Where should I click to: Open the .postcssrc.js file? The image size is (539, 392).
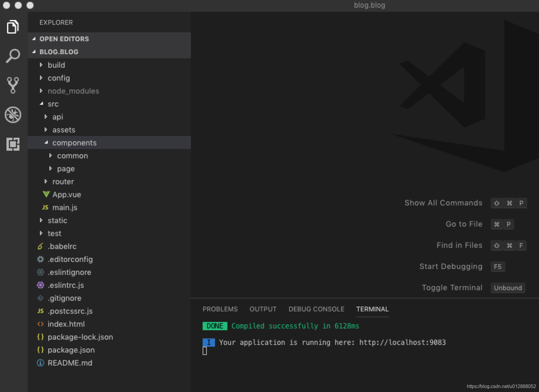[109, 311]
